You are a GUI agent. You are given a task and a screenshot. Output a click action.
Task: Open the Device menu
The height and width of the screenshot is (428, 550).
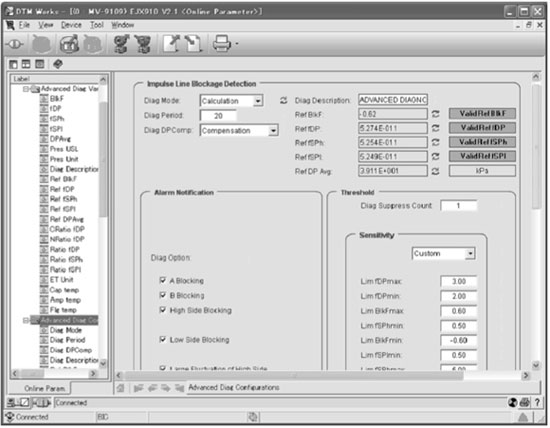71,25
